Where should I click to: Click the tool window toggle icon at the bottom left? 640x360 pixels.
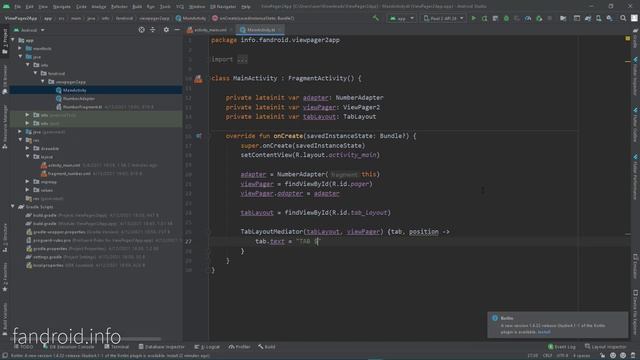(x=4, y=356)
